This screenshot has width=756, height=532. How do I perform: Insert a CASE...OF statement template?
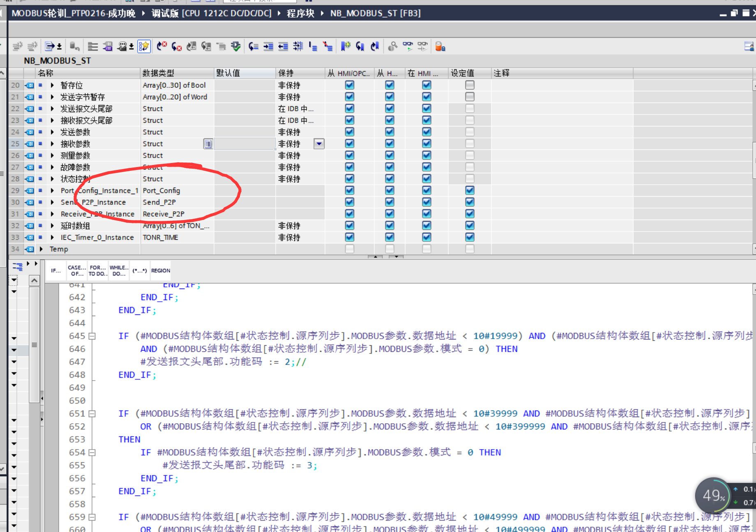77,271
